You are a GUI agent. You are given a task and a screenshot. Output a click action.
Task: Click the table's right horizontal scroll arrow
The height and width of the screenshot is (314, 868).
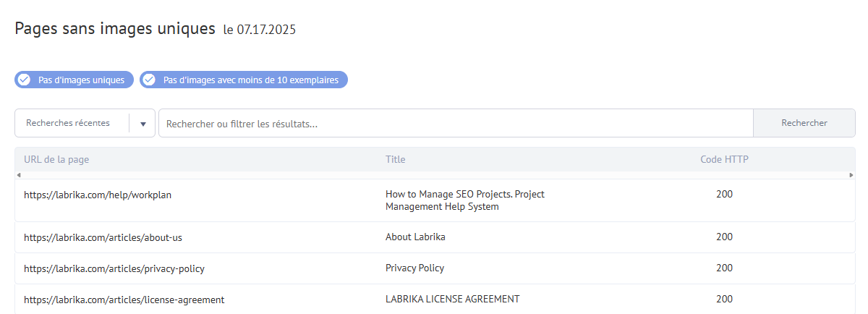click(x=851, y=175)
